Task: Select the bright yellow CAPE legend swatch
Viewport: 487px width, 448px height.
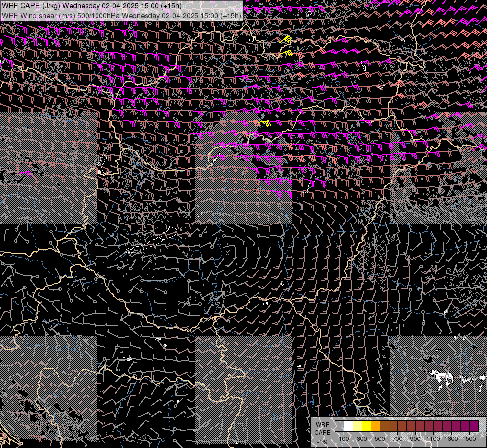Action: coord(367,426)
